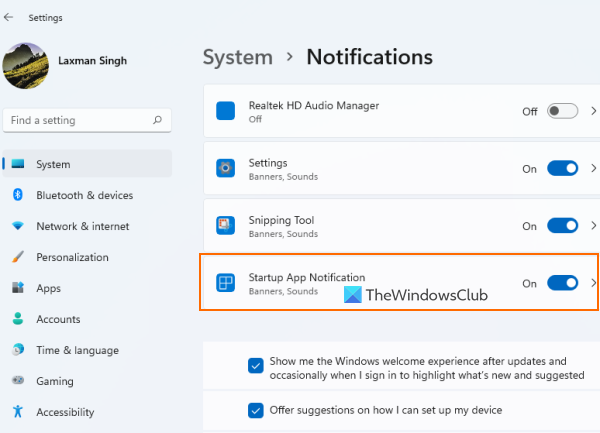Click the back arrow in Settings
This screenshot has height=433, width=600.
coord(10,17)
